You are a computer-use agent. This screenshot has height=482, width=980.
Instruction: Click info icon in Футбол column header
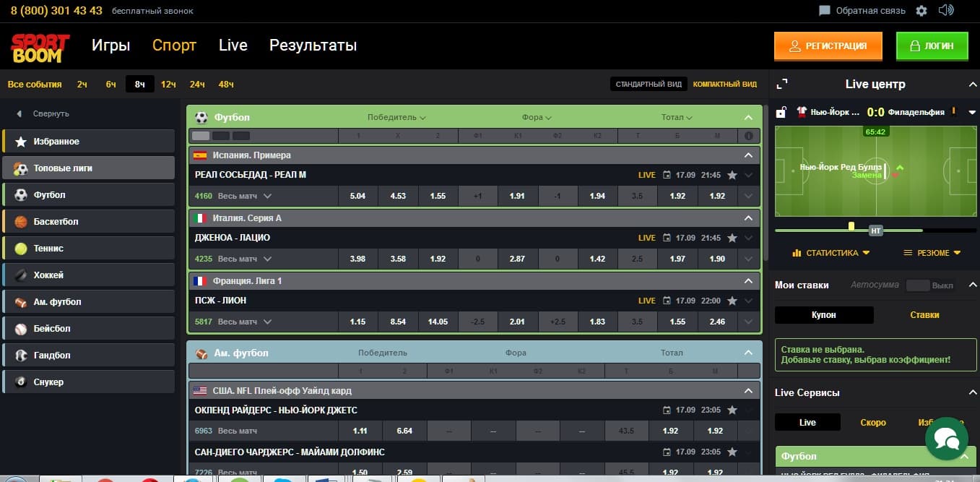pyautogui.click(x=749, y=136)
